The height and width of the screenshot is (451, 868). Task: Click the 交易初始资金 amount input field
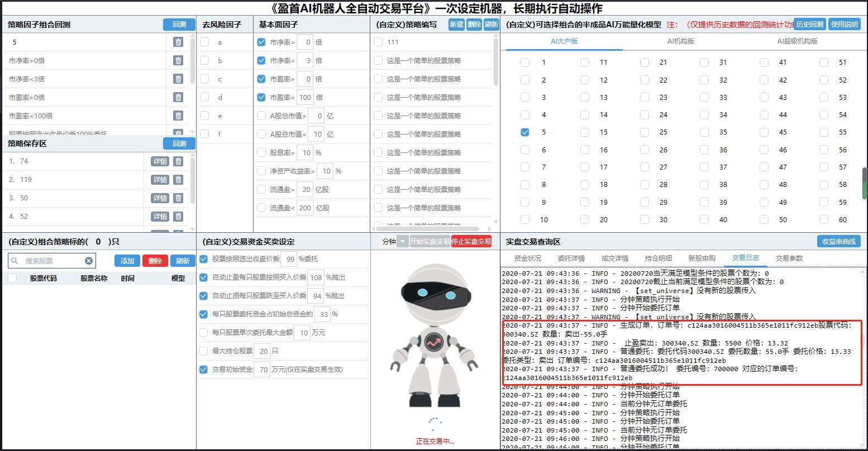(x=263, y=369)
